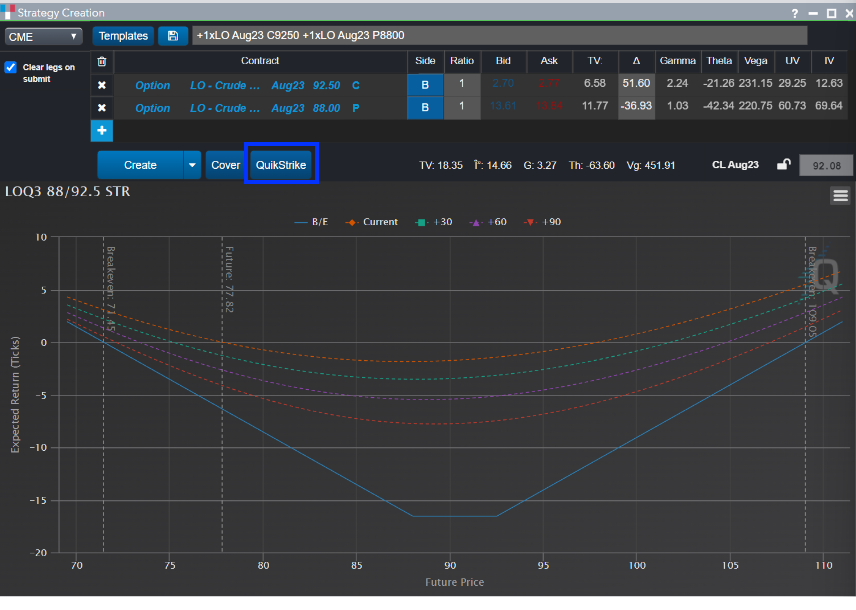Remove the Aug23 88.00 put leg
The image size is (856, 610).
101,108
